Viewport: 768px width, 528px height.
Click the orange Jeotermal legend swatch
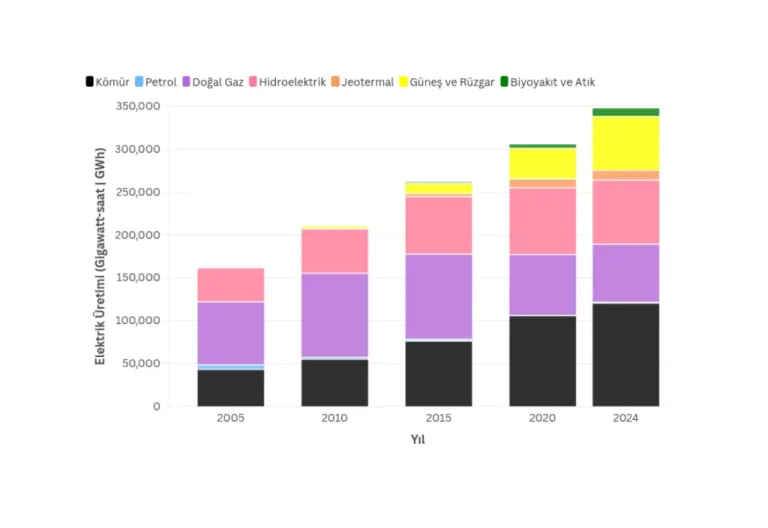coord(335,81)
